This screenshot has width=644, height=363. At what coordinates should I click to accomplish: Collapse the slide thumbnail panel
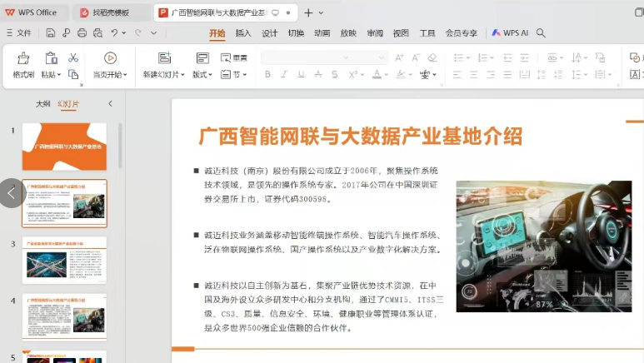pyautogui.click(x=110, y=103)
